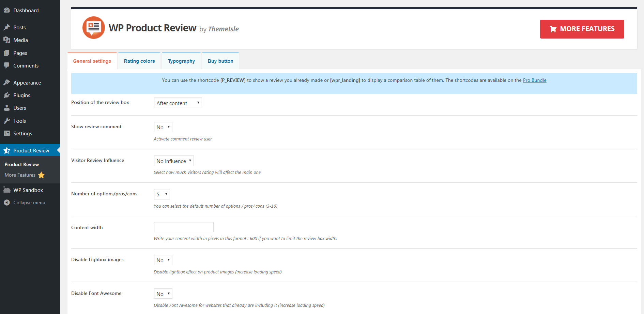Viewport: 644px width, 314px height.
Task: Focus the Content width input field
Action: 184,227
